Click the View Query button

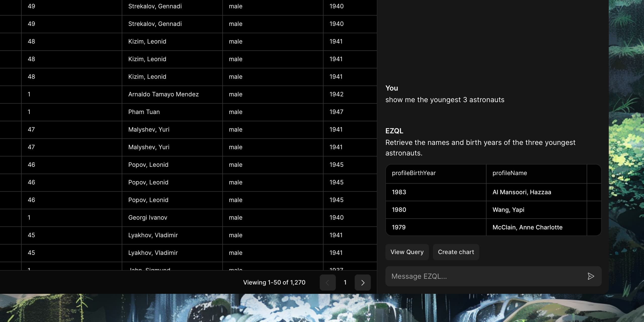coord(407,252)
